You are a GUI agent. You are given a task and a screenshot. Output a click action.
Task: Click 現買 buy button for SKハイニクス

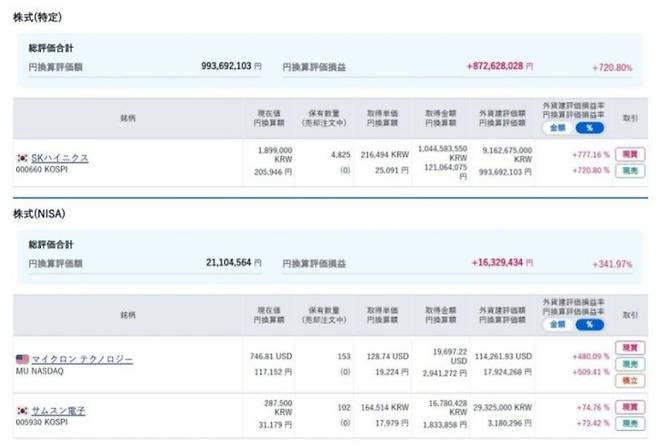pos(630,154)
